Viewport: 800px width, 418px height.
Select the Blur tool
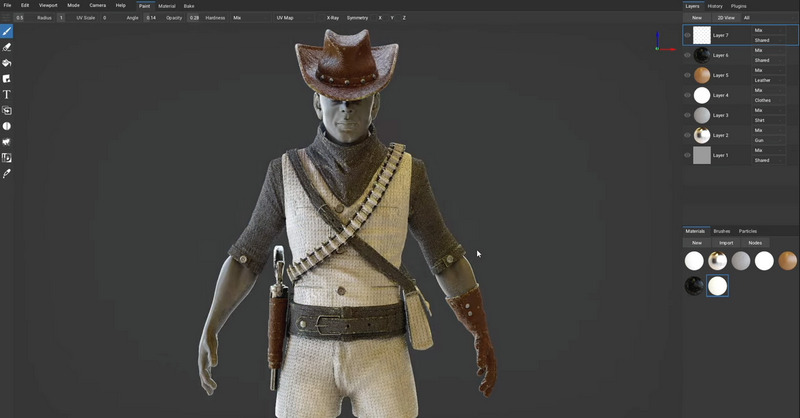(7, 126)
